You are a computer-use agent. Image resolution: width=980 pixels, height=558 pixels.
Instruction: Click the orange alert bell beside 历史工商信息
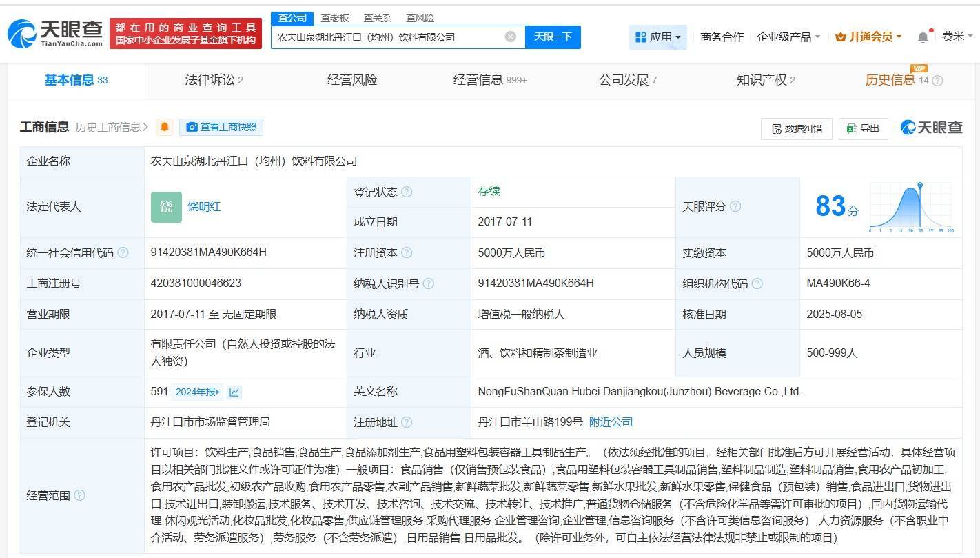pos(165,127)
